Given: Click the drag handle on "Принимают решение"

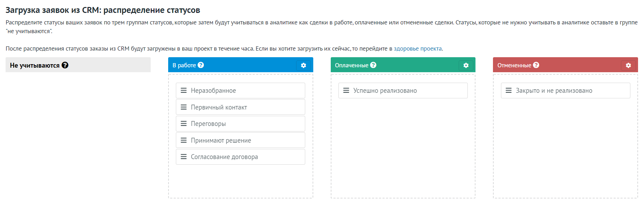Looking at the screenshot, I should [184, 140].
